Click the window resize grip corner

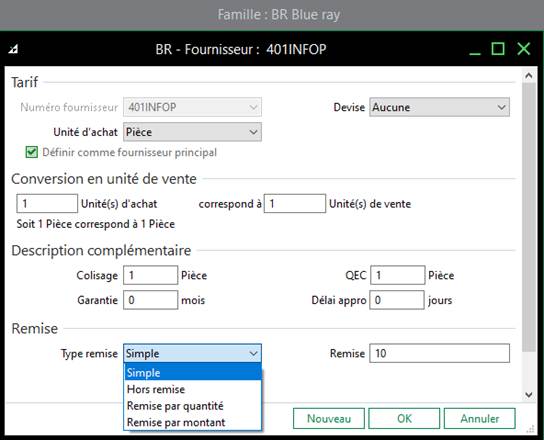[530, 429]
